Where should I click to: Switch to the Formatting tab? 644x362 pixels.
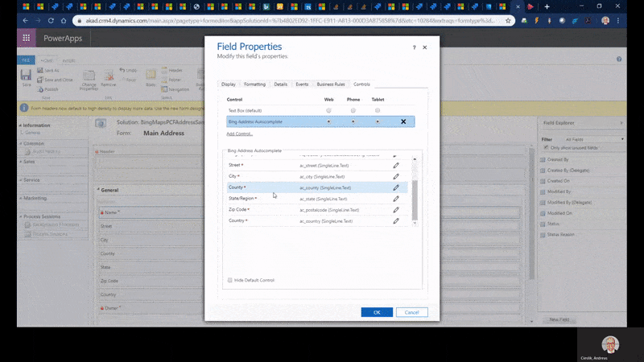pos(254,84)
